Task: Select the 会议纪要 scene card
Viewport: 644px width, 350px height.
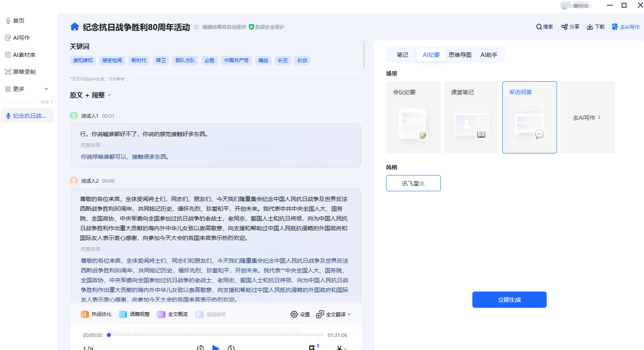Action: tap(413, 117)
